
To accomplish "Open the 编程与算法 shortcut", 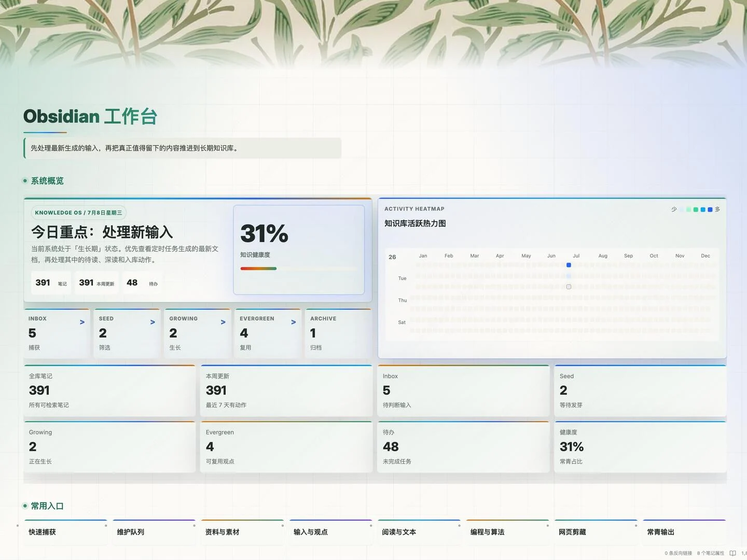I will [507, 532].
